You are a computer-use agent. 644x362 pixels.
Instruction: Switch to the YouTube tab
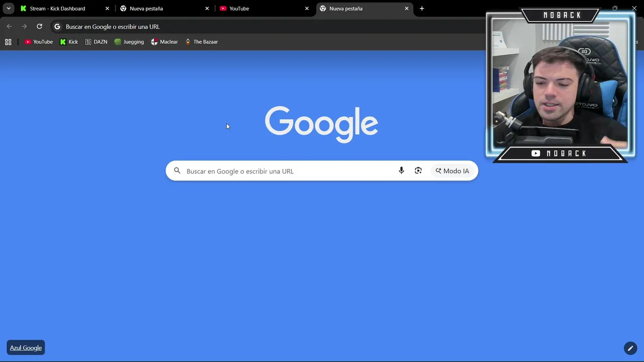(x=265, y=9)
